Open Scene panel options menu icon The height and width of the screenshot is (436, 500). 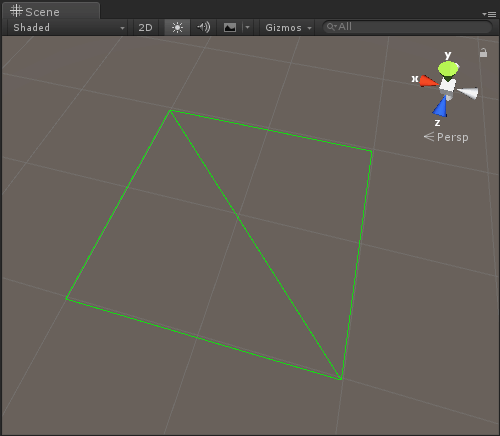point(489,14)
